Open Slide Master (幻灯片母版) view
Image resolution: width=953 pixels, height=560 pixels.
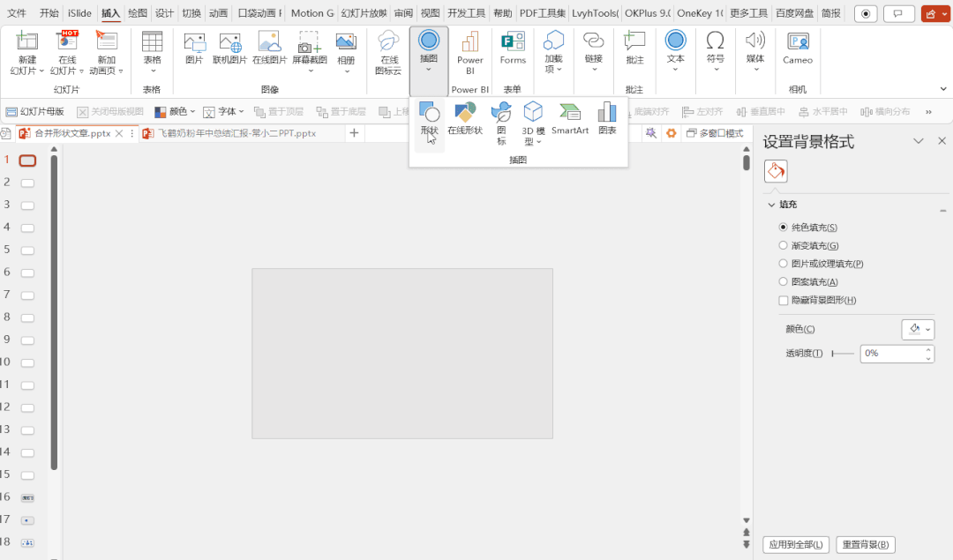tap(34, 112)
